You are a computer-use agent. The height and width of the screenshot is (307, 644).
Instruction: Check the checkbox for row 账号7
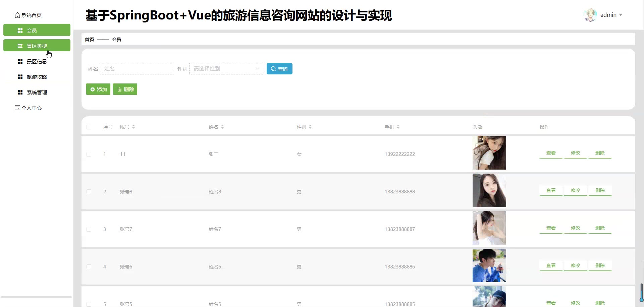point(89,229)
